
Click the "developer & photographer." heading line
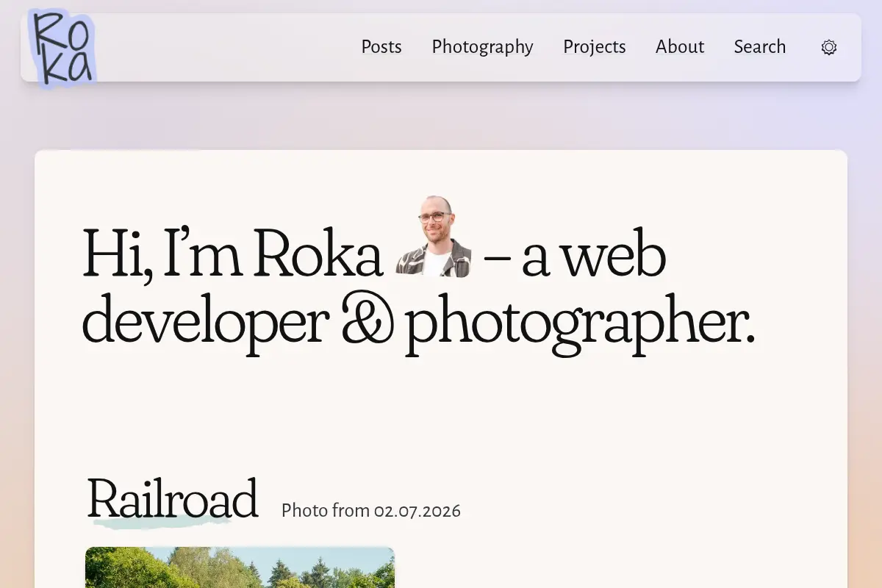[x=419, y=323]
